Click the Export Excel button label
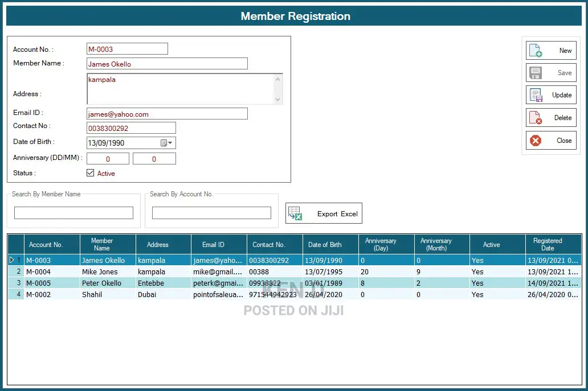 [337, 214]
